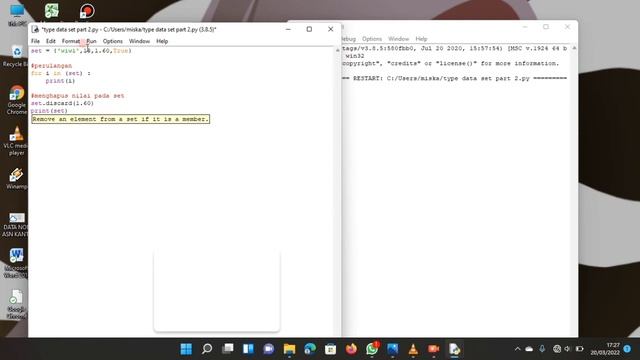Viewport: 640px width, 360px height.
Task: Click the battery tray icon
Action: (x=579, y=349)
